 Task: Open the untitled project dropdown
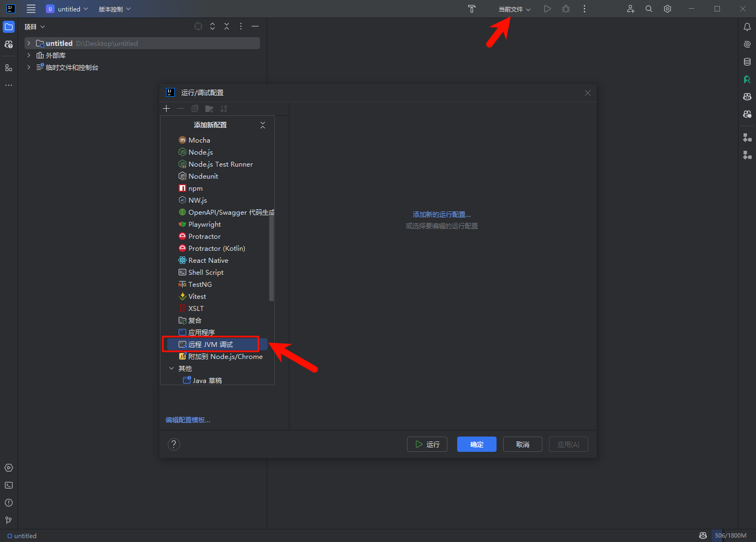67,9
